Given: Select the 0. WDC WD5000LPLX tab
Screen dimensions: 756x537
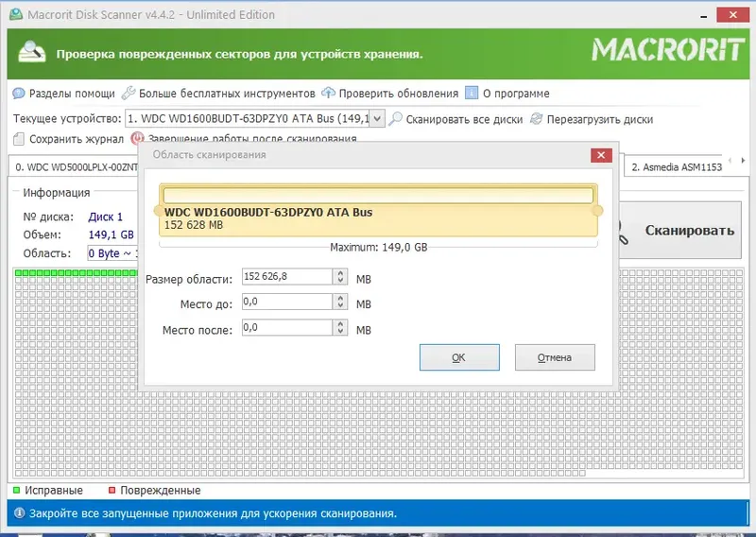Looking at the screenshot, I should tap(74, 167).
